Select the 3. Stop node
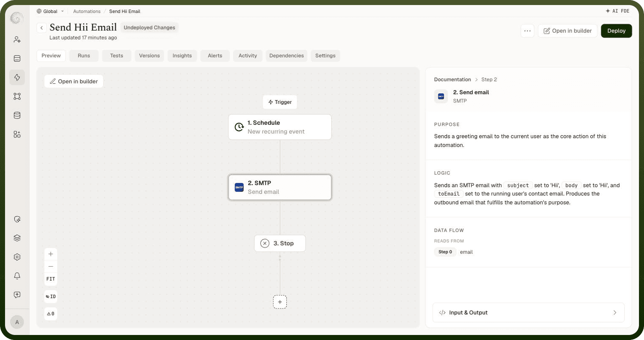This screenshot has width=644, height=340. point(280,243)
